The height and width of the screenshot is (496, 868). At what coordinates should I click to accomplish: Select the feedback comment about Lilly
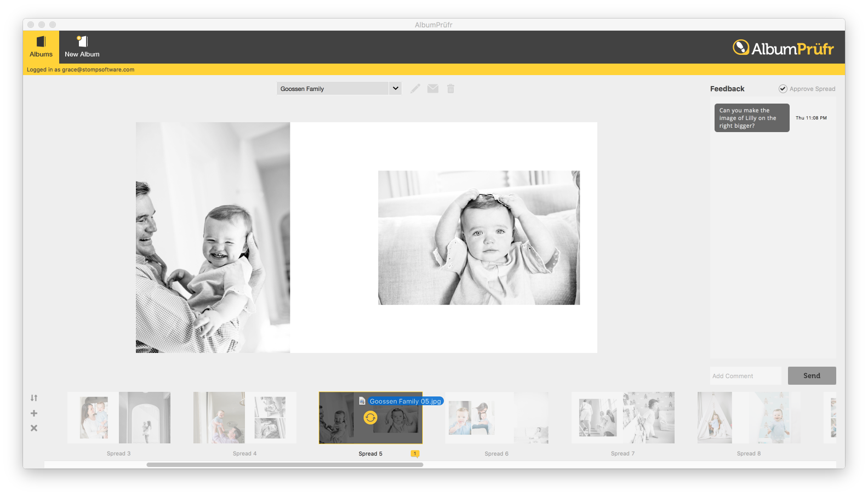[x=752, y=118]
